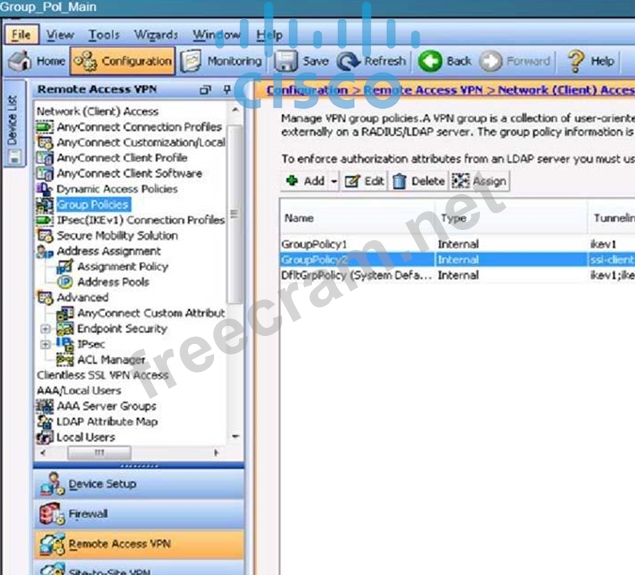The image size is (635, 575).
Task: Open the Tools menu
Action: tap(103, 35)
